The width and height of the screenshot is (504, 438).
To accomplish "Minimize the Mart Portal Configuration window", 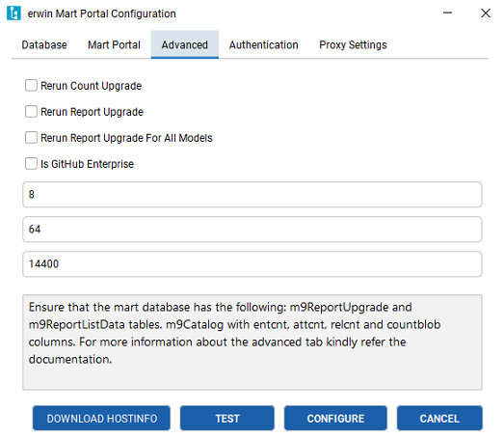I will point(447,13).
